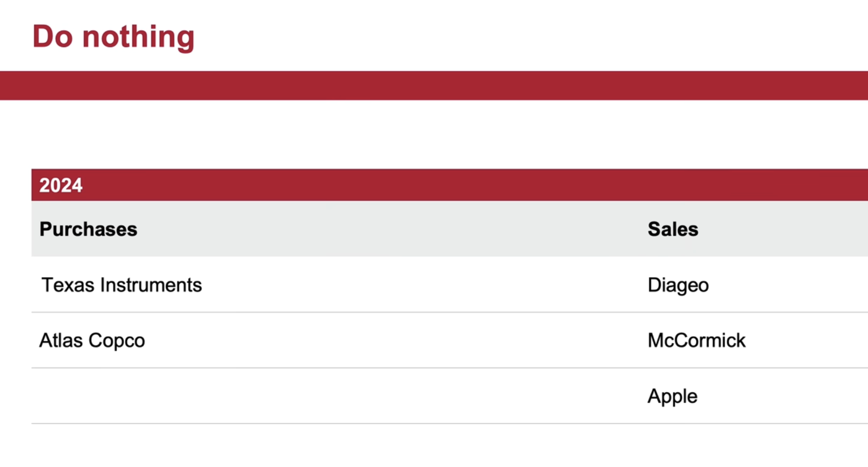The height and width of the screenshot is (467, 868).
Task: Click the word "Texas" in the table
Action: (68, 285)
